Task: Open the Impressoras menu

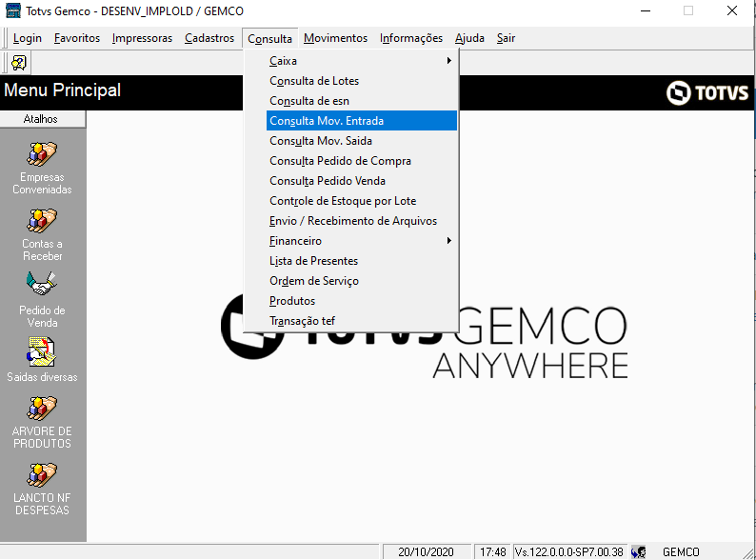Action: click(x=142, y=38)
